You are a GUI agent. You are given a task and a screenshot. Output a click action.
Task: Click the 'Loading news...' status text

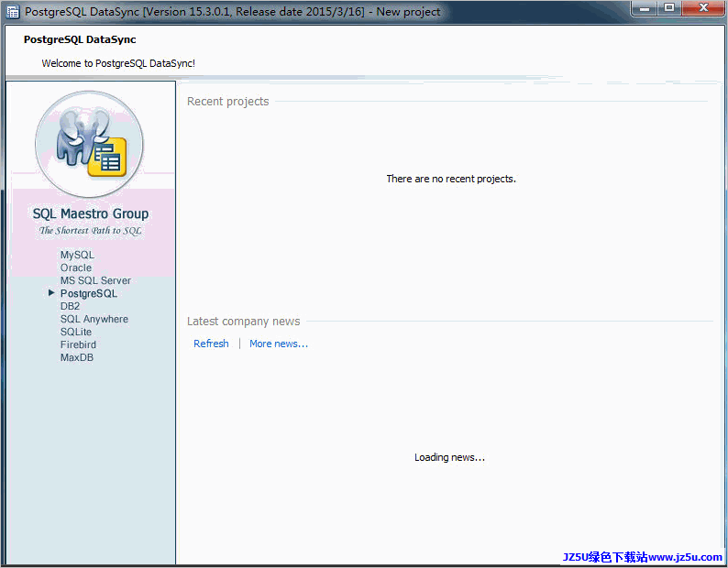pos(449,457)
